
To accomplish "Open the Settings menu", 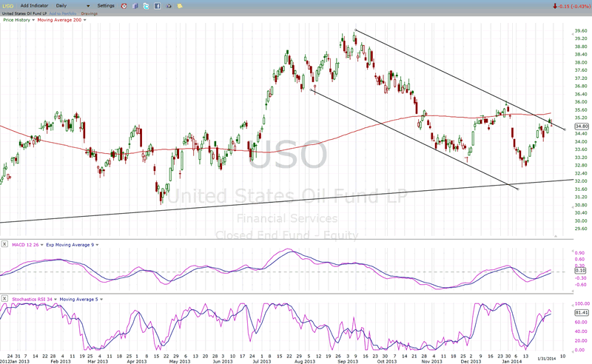I will pyautogui.click(x=106, y=6).
